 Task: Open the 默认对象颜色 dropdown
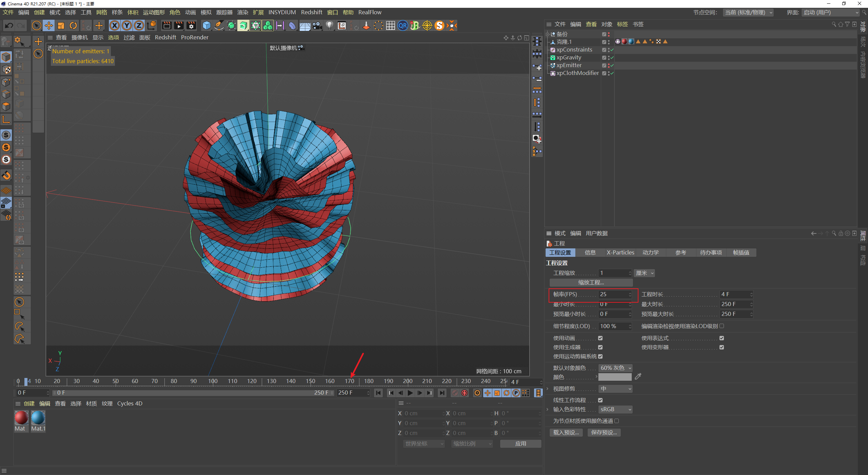pyautogui.click(x=615, y=368)
